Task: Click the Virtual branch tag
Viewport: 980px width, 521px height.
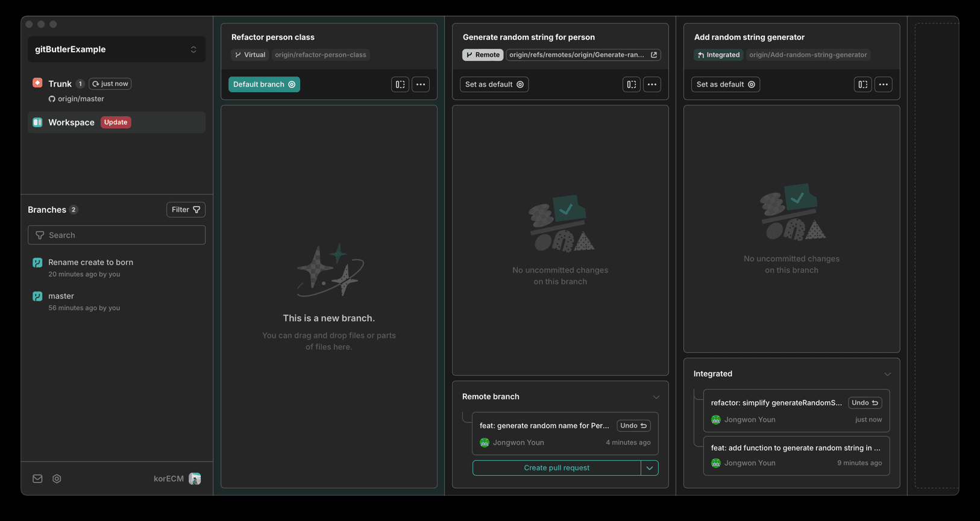Action: [x=250, y=55]
